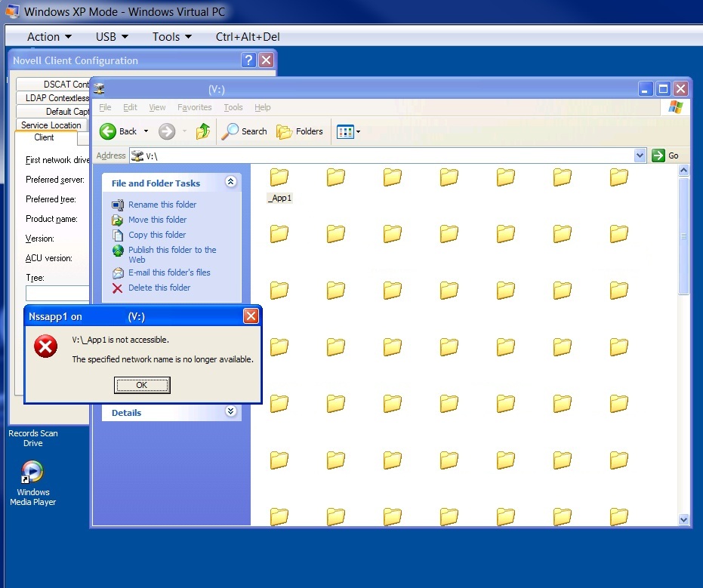Open the Forward history dropdown arrow

point(184,131)
